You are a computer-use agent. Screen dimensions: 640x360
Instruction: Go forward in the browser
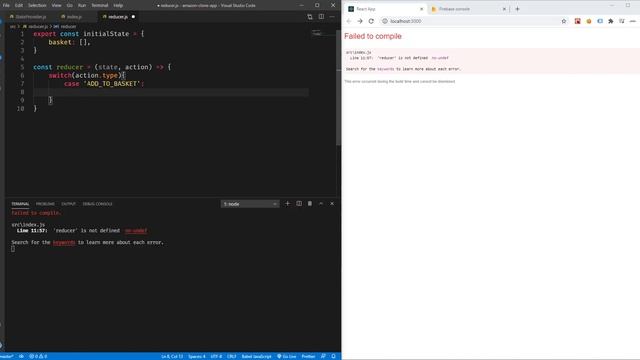pyautogui.click(x=360, y=21)
